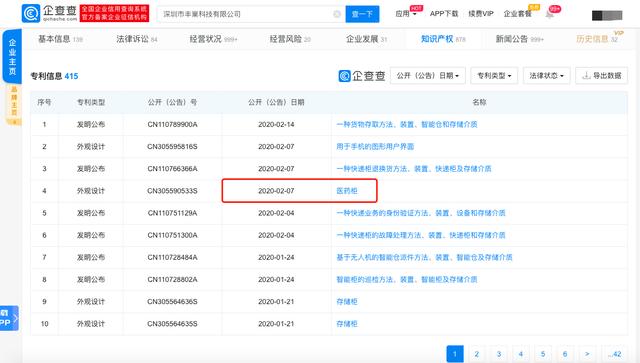Click publication number CN110751129A
This screenshot has height=363, width=640.
click(x=172, y=213)
